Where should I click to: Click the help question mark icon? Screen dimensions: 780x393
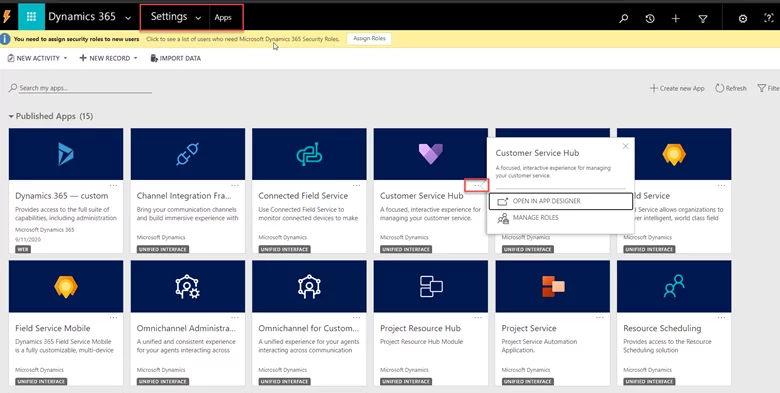(x=768, y=18)
